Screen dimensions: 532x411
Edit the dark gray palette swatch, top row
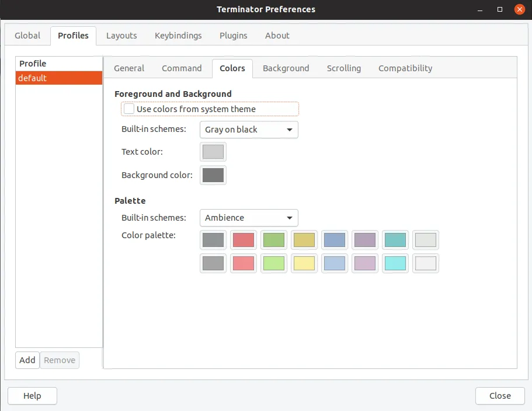(213, 240)
